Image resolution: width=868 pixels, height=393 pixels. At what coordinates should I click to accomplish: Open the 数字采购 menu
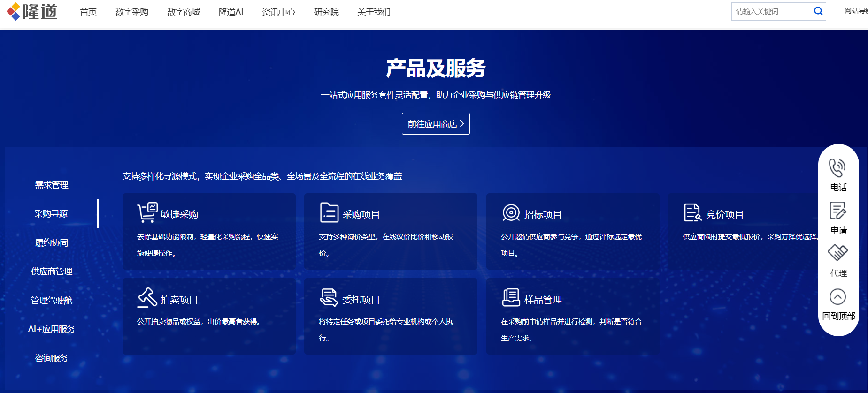132,12
